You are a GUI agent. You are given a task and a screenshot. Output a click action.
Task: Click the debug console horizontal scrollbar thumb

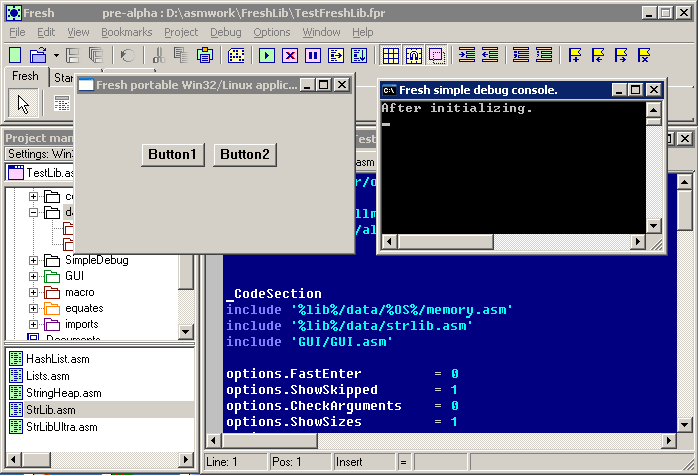(x=446, y=242)
